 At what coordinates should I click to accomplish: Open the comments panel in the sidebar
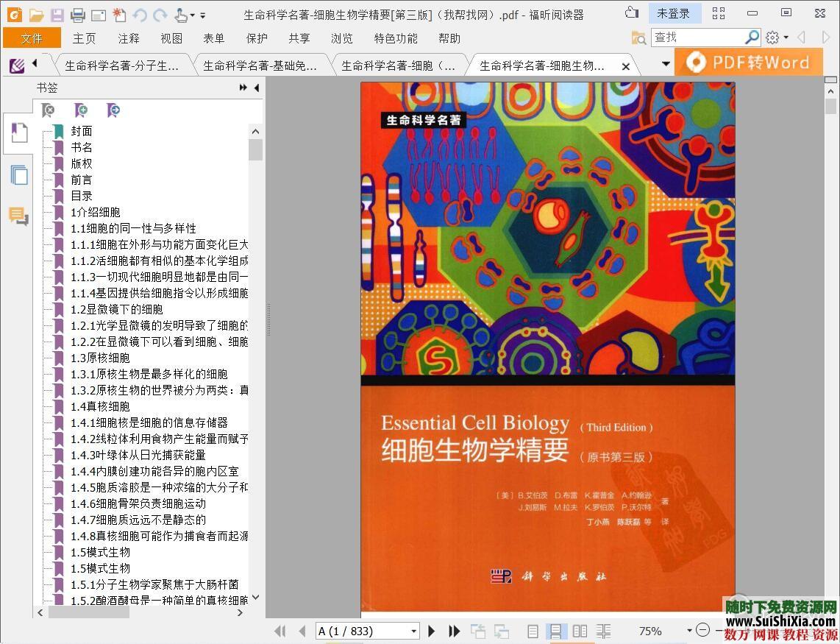point(20,215)
